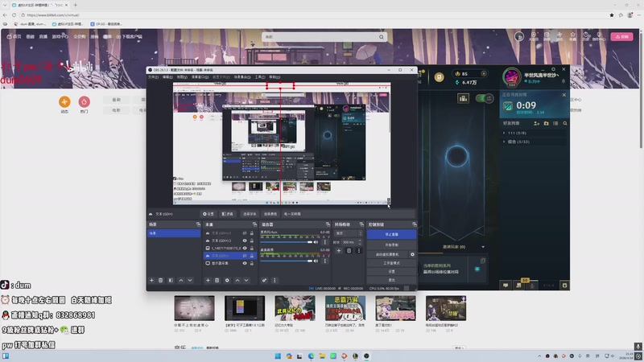Image resolution: width=644 pixels, height=362 pixels.
Task: Search friends with magnifier icon in League
Action: (565, 124)
